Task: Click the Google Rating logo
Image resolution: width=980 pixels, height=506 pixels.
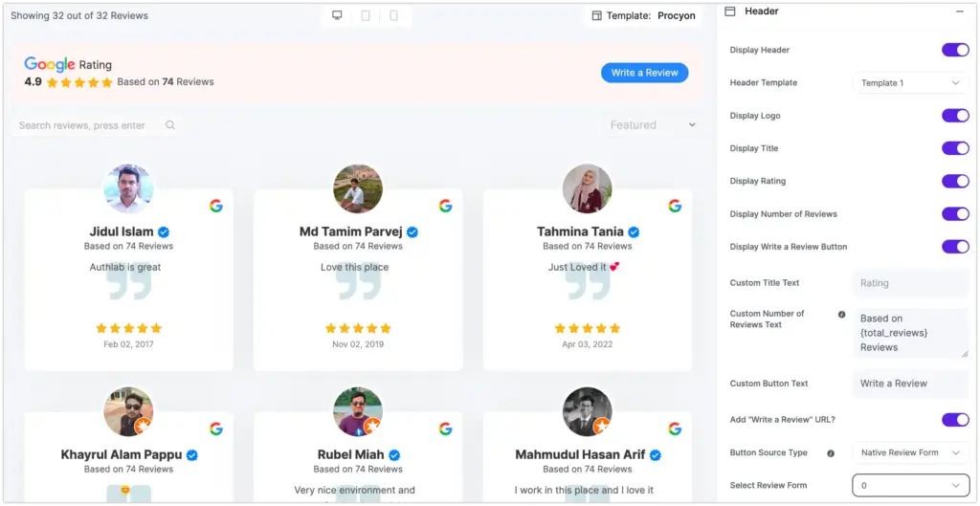Action: [50, 64]
